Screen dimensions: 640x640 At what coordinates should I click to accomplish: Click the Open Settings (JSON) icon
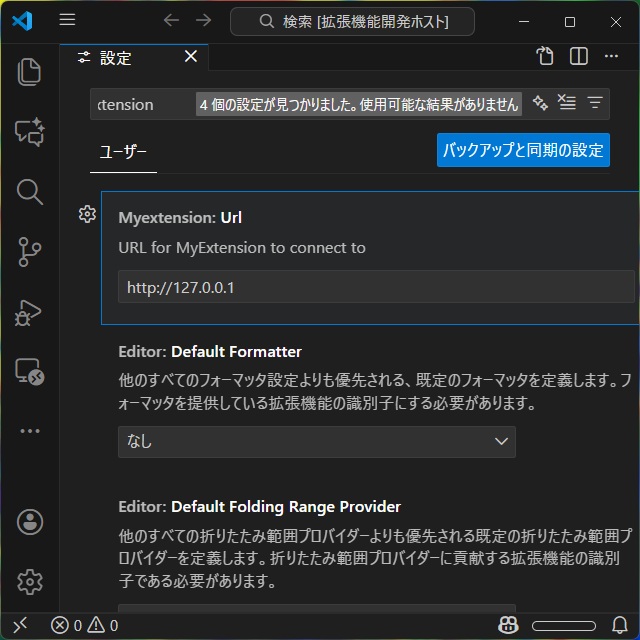545,57
